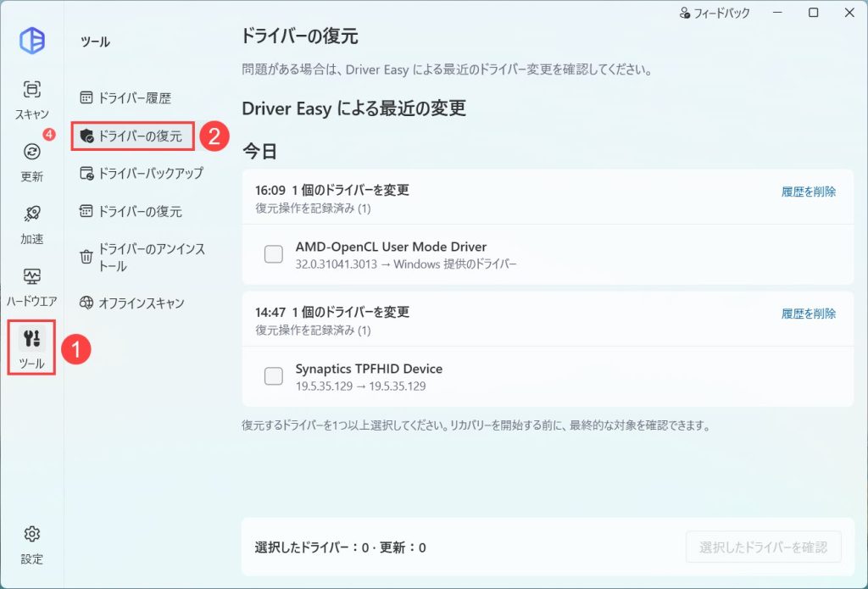This screenshot has height=589, width=868.
Task: Click the フィードバック text link
Action: [722, 13]
